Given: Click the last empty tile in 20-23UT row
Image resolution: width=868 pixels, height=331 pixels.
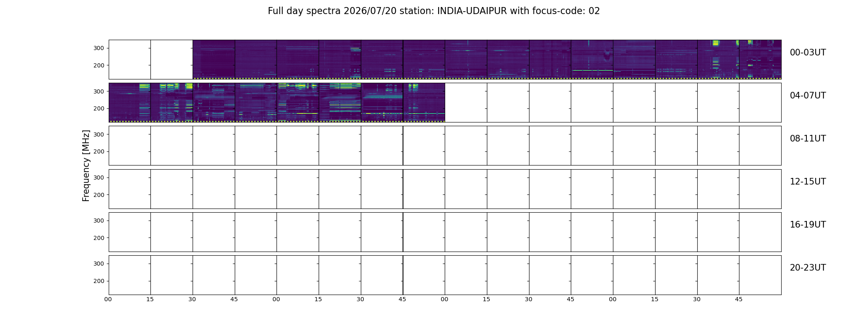Looking at the screenshot, I should coord(760,275).
